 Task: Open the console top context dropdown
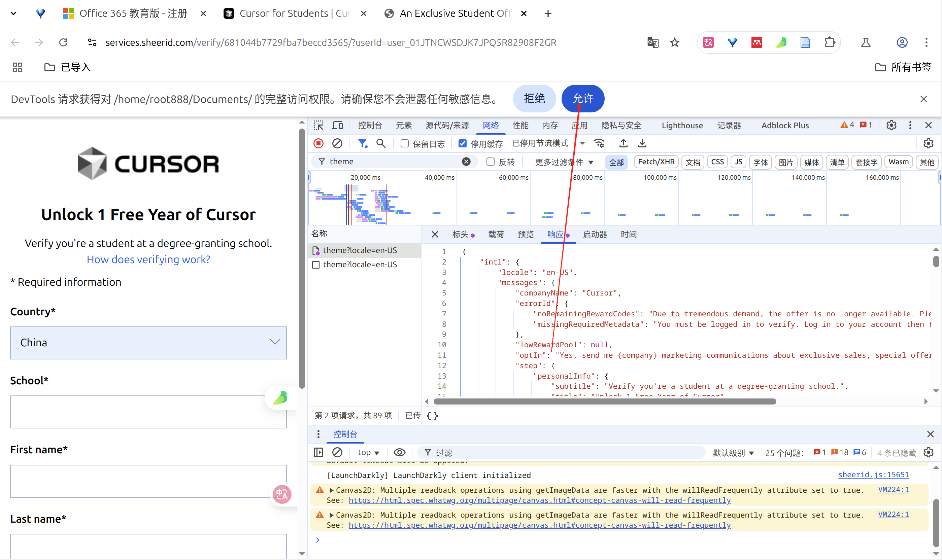click(x=368, y=452)
